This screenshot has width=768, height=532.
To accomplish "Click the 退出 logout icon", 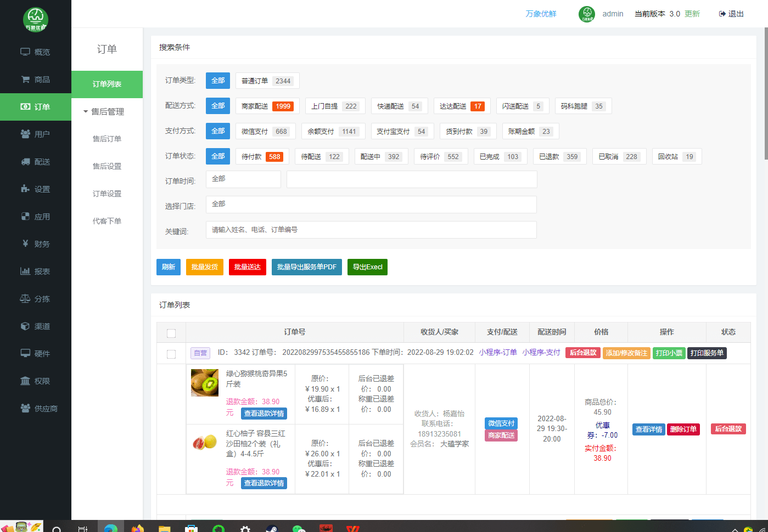I will (x=722, y=14).
